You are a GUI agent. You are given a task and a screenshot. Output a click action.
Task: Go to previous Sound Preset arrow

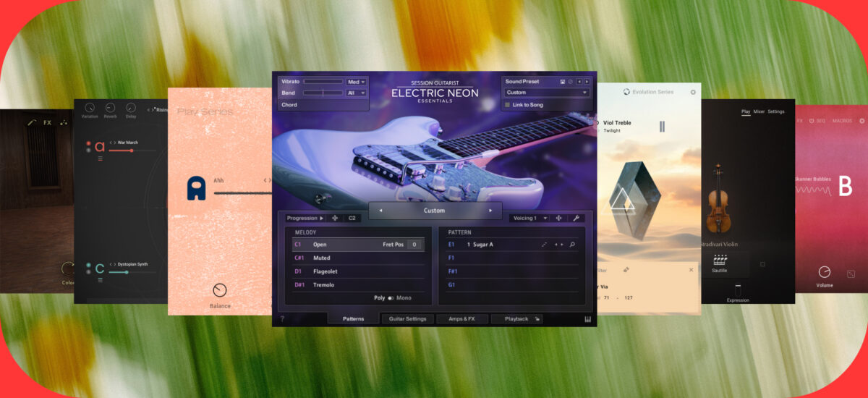pos(579,82)
